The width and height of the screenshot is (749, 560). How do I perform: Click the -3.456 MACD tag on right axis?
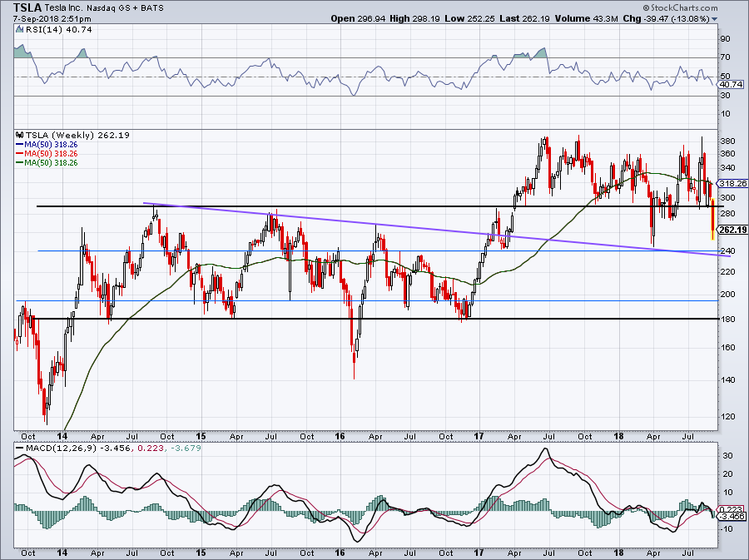tap(733, 516)
